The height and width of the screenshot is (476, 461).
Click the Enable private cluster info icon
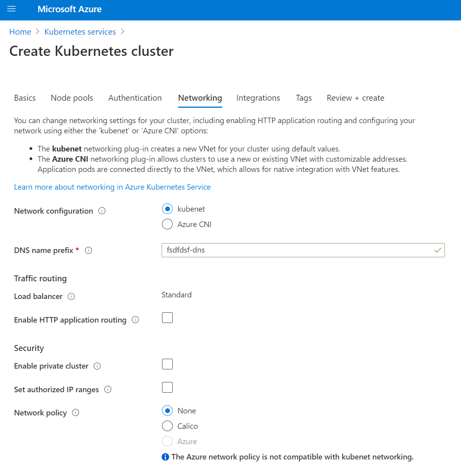(97, 366)
